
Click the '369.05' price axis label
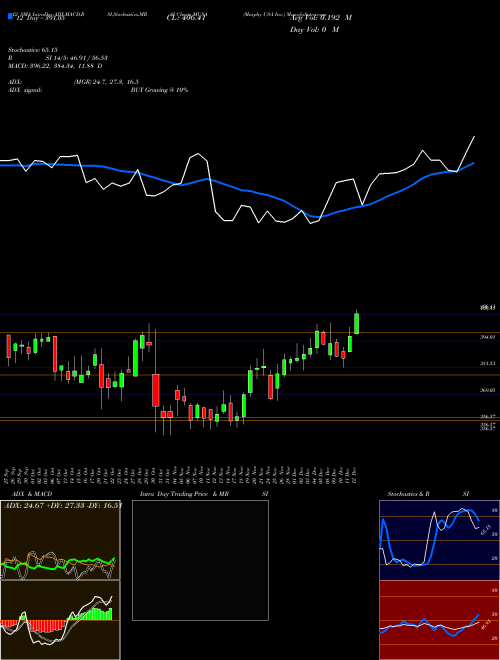coord(489,391)
